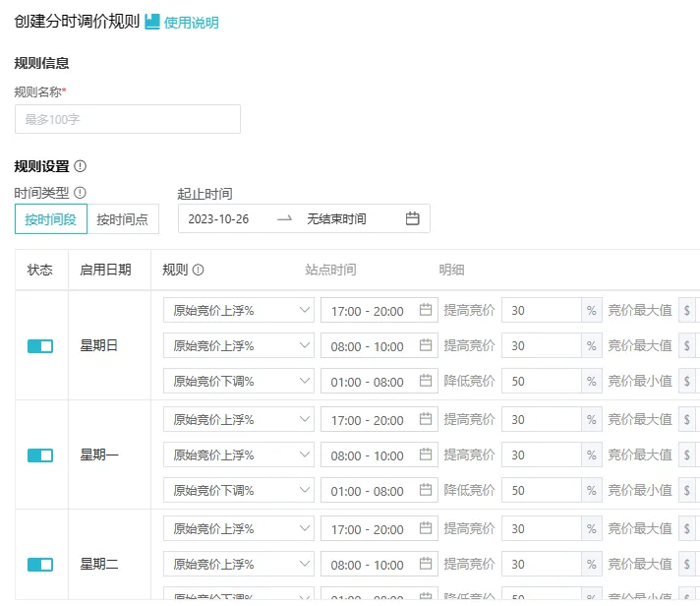
Task: Click calendar icon in 星期二 17:00 - 20:00
Action: point(426,528)
